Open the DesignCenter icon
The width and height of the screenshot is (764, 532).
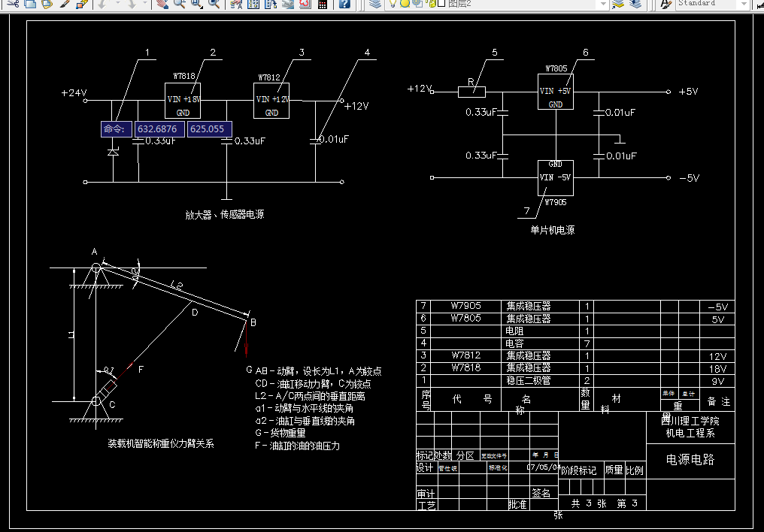(253, 4)
